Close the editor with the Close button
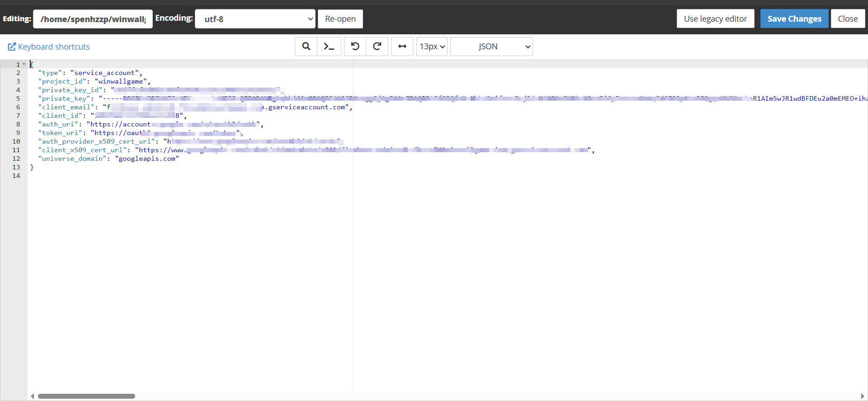Viewport: 868px width, 401px height. (x=848, y=19)
